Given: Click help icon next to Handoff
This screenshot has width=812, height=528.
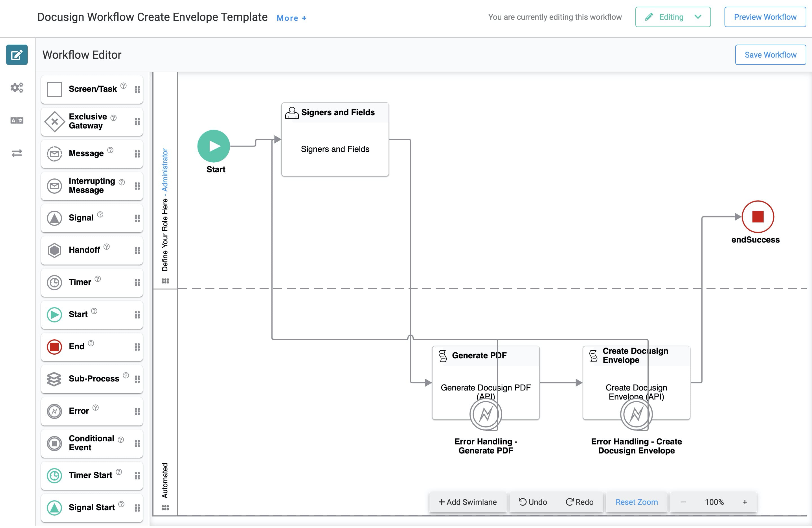Looking at the screenshot, I should pos(106,246).
